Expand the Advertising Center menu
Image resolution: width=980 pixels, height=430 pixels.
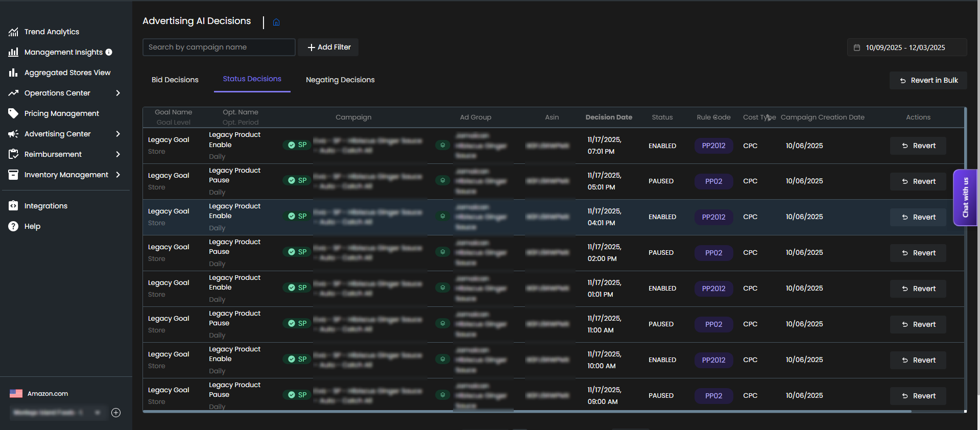pos(118,134)
